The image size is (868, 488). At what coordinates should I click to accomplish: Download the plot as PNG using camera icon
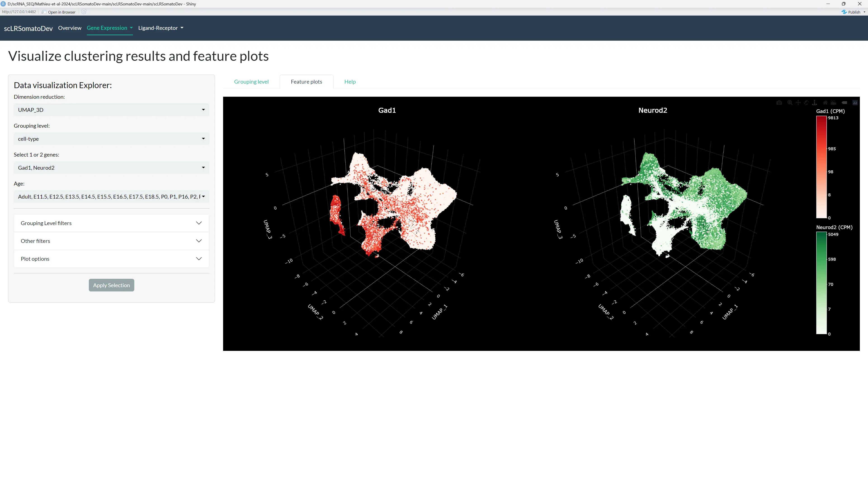click(779, 103)
